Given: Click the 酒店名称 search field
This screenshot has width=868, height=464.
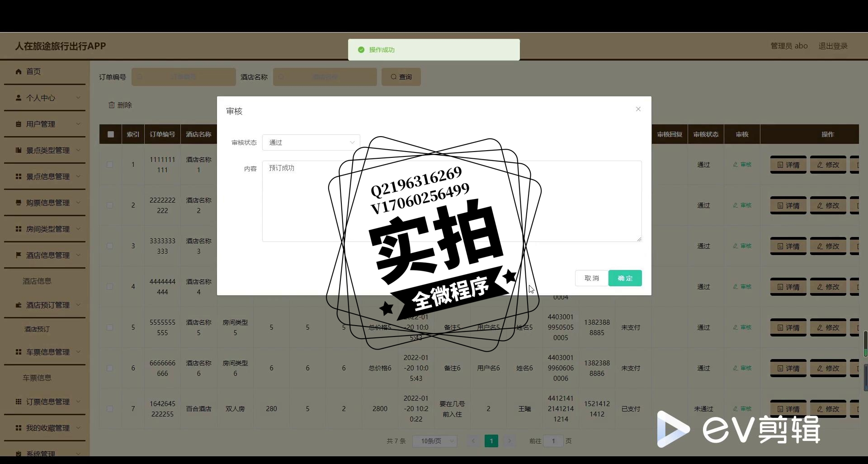Looking at the screenshot, I should [x=325, y=77].
